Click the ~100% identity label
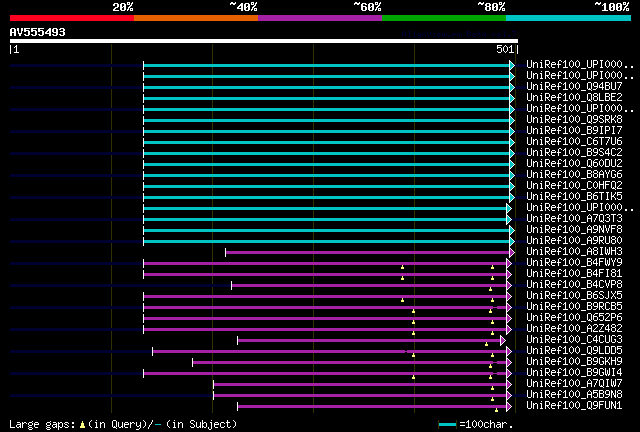 coord(612,7)
